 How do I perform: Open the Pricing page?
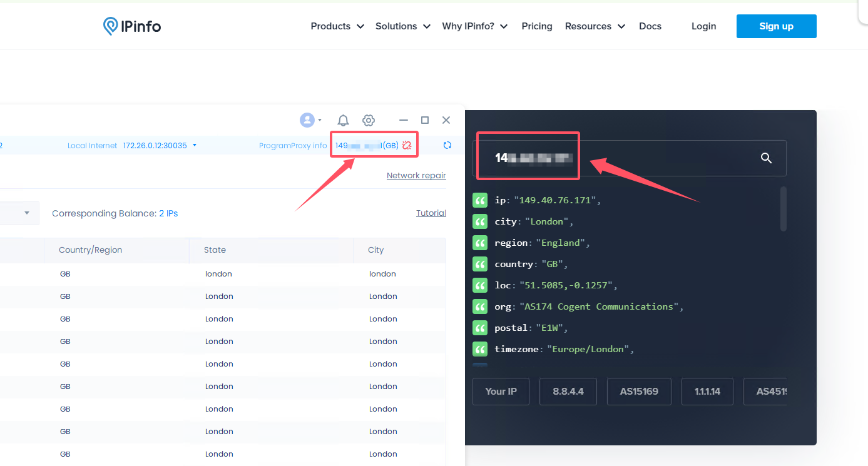click(x=537, y=26)
